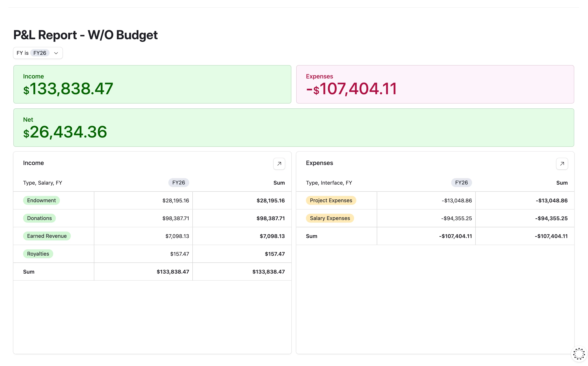The width and height of the screenshot is (588, 366).
Task: Click the Type, Interface, FY grouping header
Action: coord(329,183)
